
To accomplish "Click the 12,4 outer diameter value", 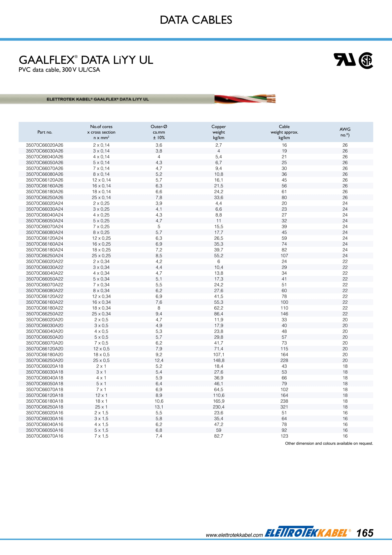I will (x=159, y=360).
